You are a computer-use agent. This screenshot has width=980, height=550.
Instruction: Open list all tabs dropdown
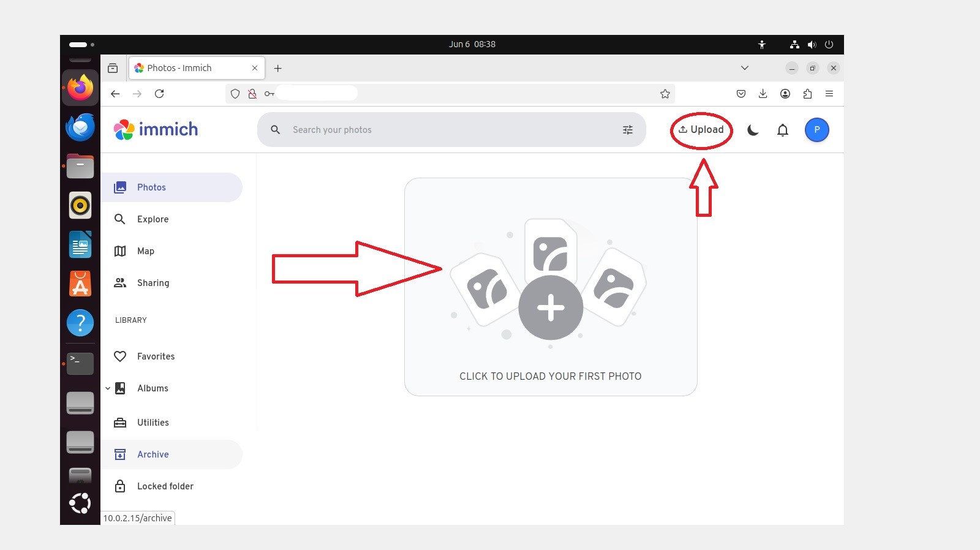click(x=745, y=68)
